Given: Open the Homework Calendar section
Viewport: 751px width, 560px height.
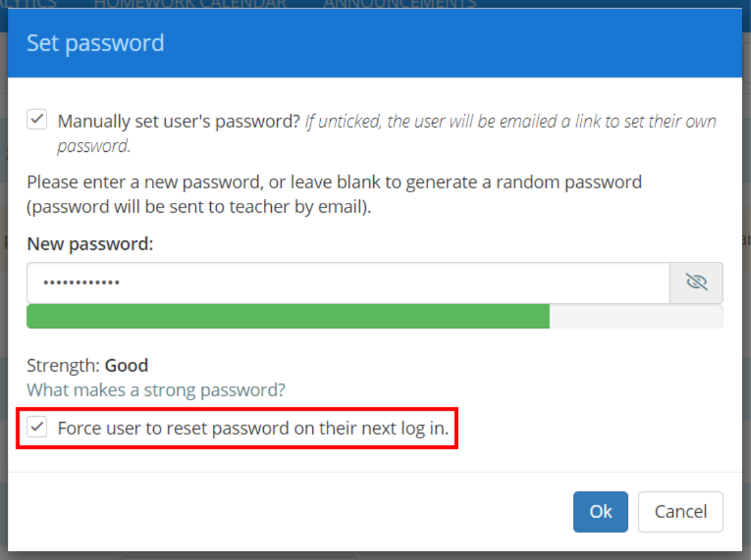Looking at the screenshot, I should point(191,3).
